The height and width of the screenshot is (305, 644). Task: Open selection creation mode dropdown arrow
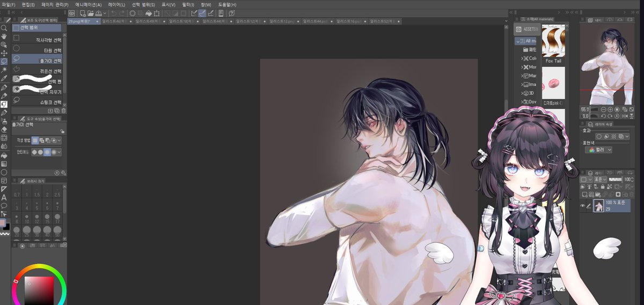60,140
